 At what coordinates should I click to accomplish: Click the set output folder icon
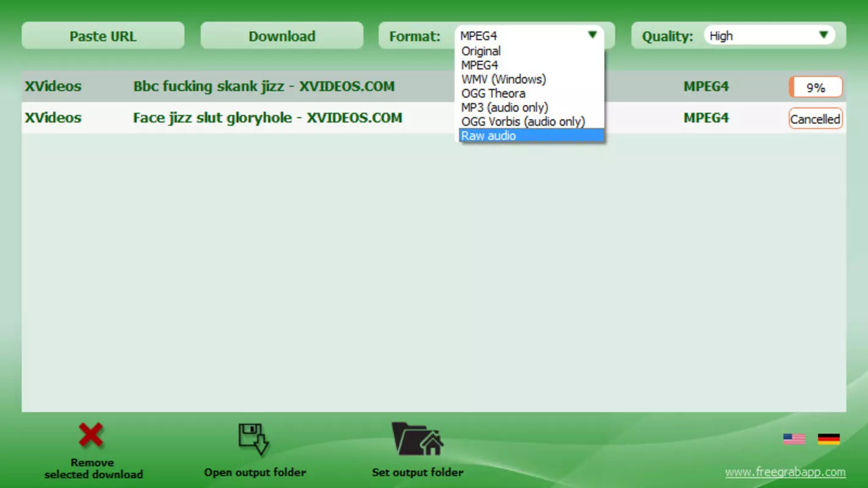pos(418,439)
